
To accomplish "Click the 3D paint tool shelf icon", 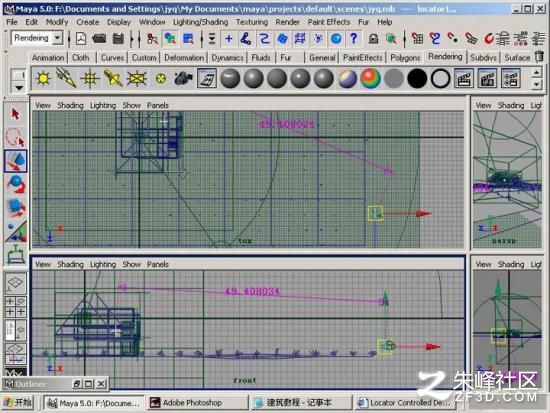I will [x=207, y=78].
